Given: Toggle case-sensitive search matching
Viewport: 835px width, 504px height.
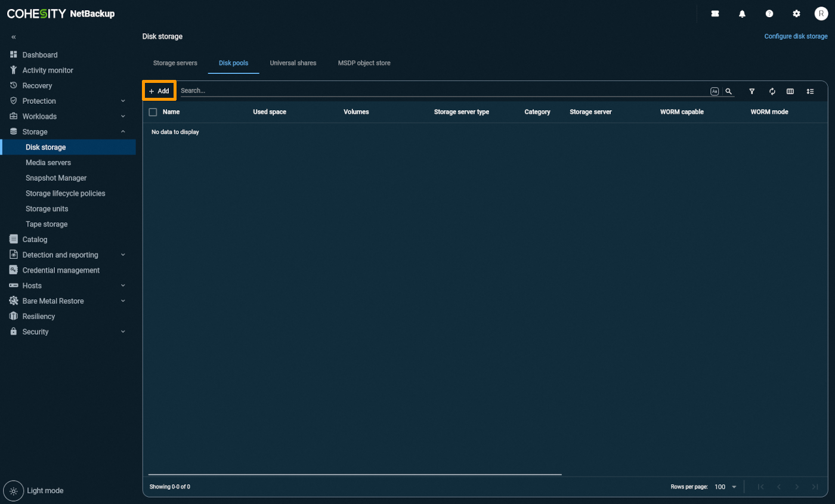Looking at the screenshot, I should 715,91.
